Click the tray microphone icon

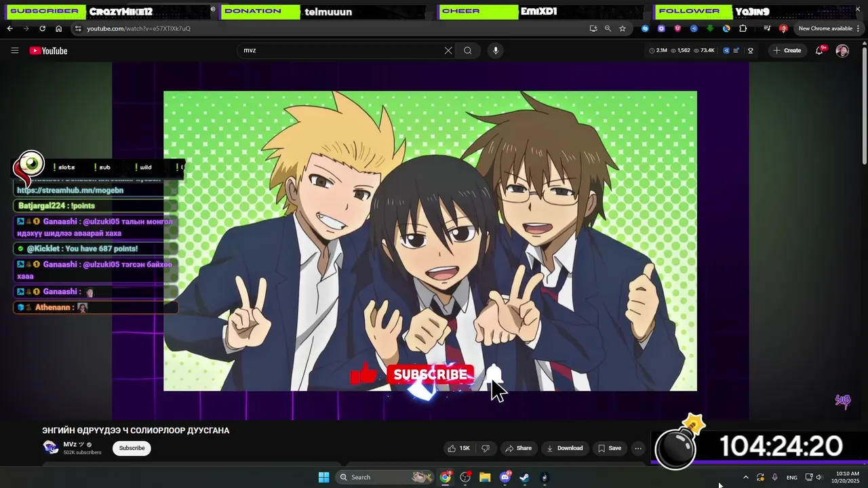pos(775,477)
